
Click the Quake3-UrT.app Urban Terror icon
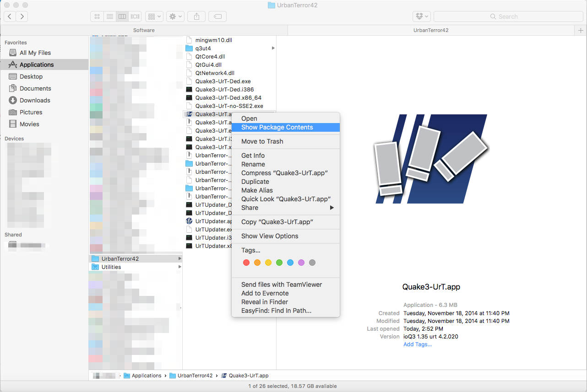pyautogui.click(x=189, y=114)
